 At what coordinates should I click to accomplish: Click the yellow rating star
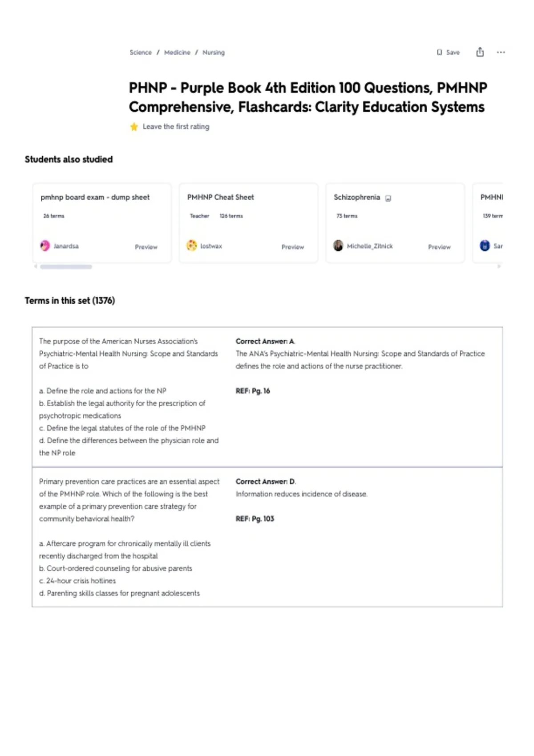134,127
